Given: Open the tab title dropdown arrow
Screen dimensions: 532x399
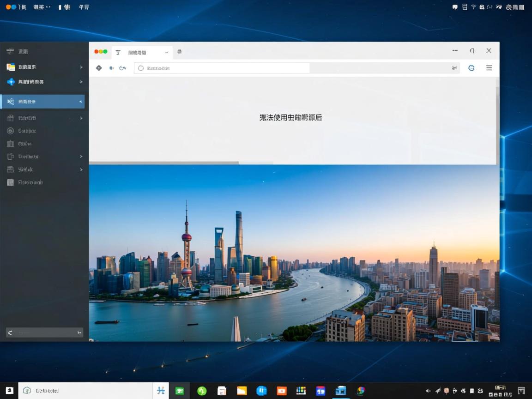Looking at the screenshot, I should pos(166,52).
